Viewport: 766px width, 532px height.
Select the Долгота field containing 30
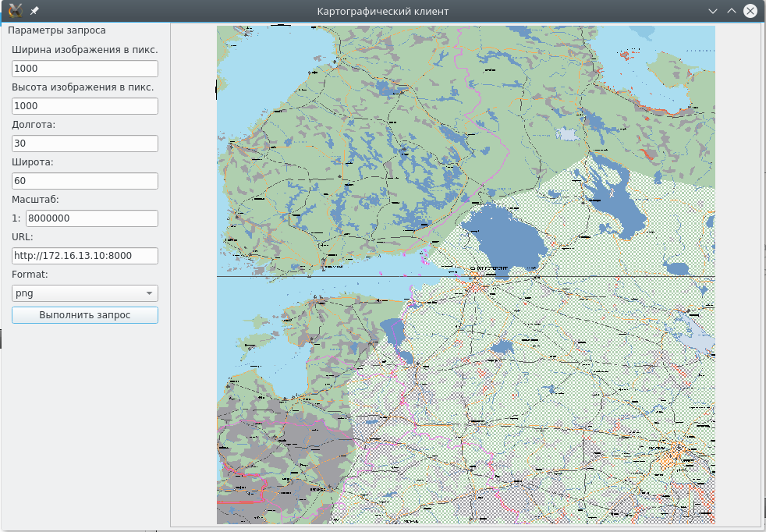tap(85, 144)
